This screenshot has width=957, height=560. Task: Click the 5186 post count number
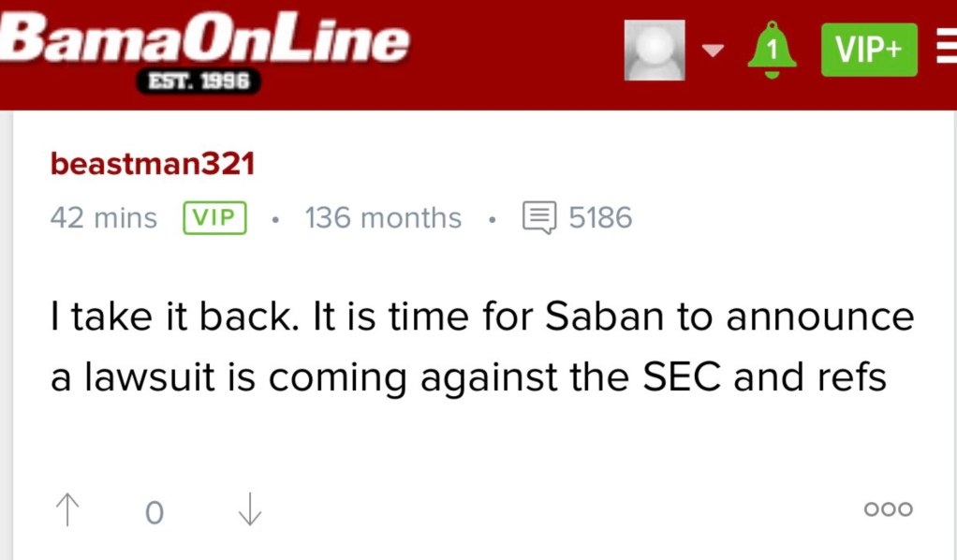[600, 218]
